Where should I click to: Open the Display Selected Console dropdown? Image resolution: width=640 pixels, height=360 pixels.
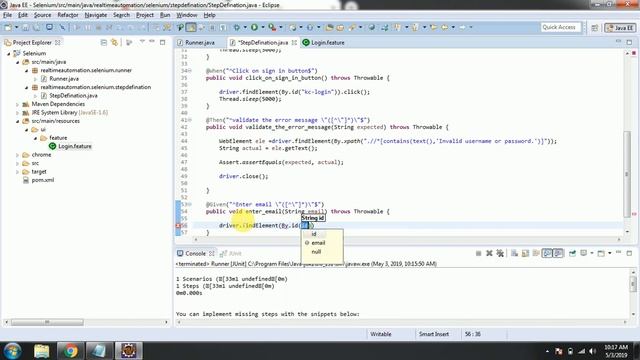[591, 253]
